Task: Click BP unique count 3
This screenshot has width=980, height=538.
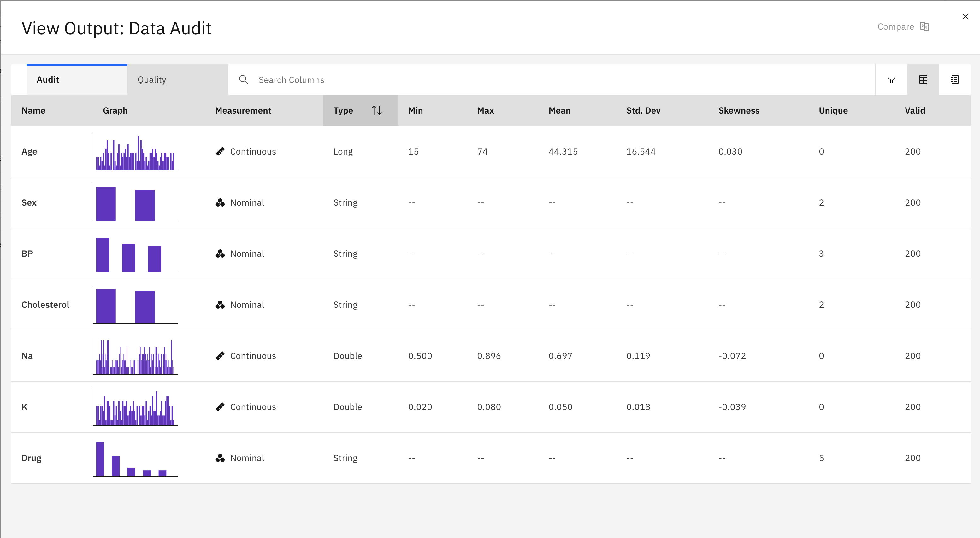Action: [821, 254]
